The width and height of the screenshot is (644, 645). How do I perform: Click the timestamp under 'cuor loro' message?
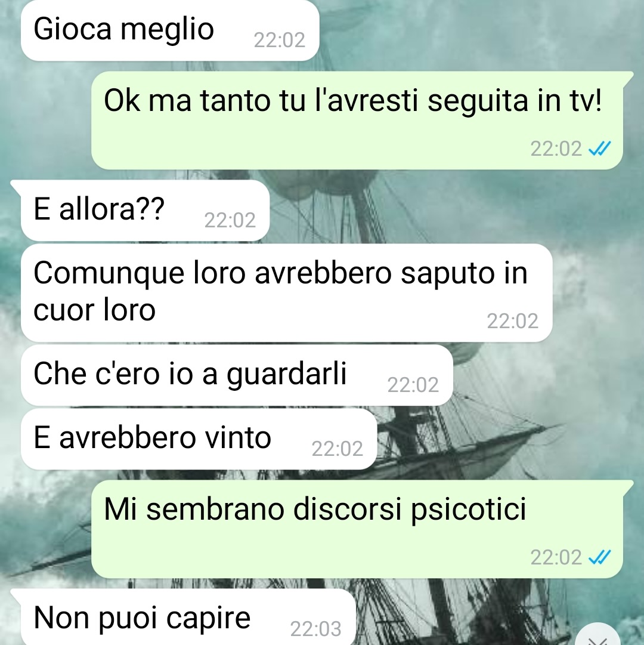point(512,321)
